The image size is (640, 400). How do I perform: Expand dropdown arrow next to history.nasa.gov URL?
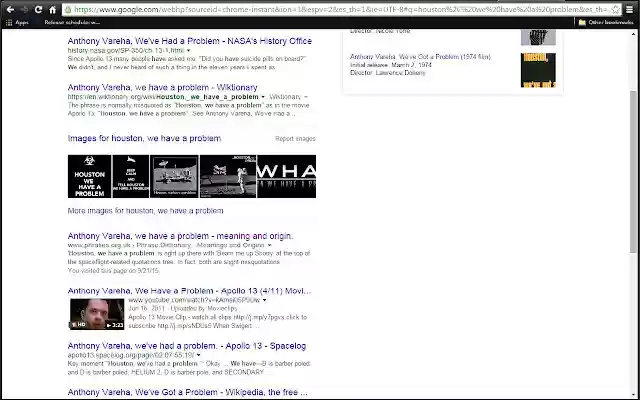click(188, 51)
